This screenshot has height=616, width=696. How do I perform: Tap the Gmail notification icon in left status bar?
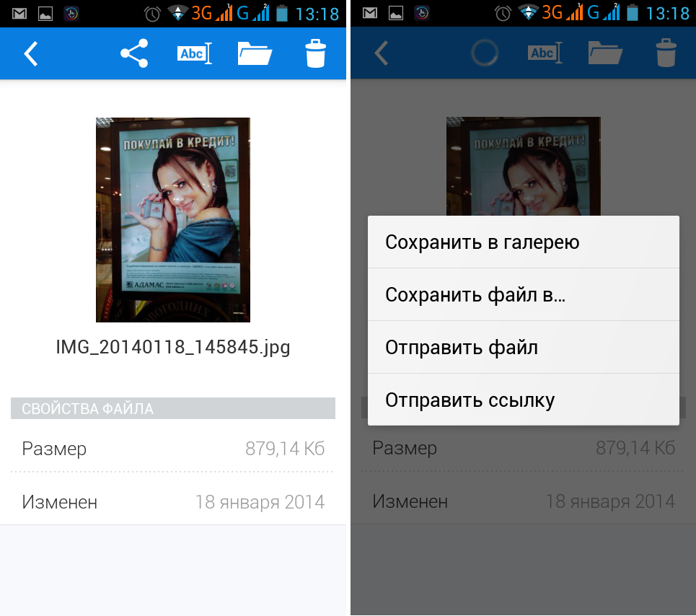click(19, 14)
